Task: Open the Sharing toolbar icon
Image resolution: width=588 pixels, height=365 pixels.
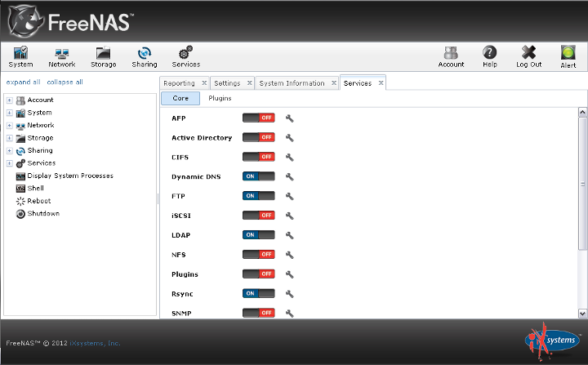Action: tap(145, 57)
